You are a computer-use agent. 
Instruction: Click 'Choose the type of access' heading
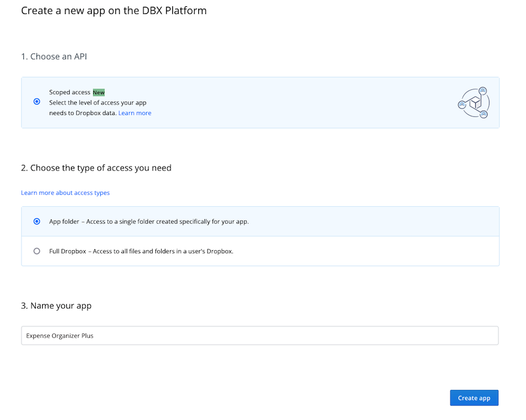(96, 168)
